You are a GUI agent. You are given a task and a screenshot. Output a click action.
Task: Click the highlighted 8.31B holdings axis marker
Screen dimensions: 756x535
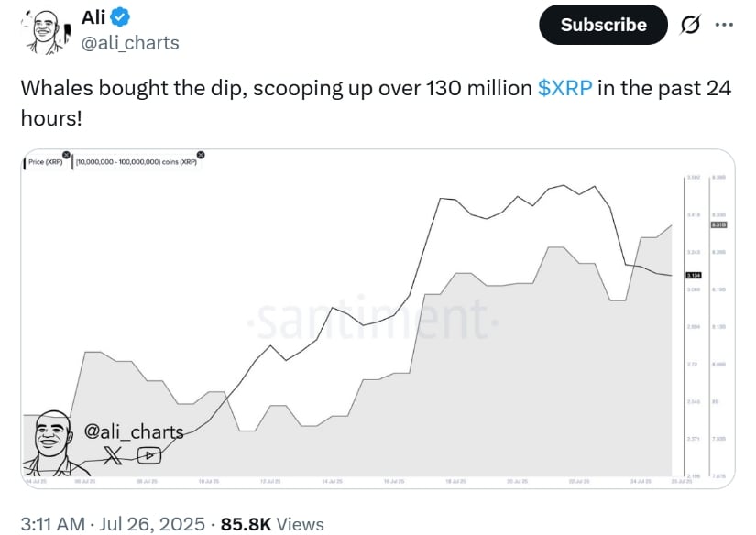[x=718, y=225]
